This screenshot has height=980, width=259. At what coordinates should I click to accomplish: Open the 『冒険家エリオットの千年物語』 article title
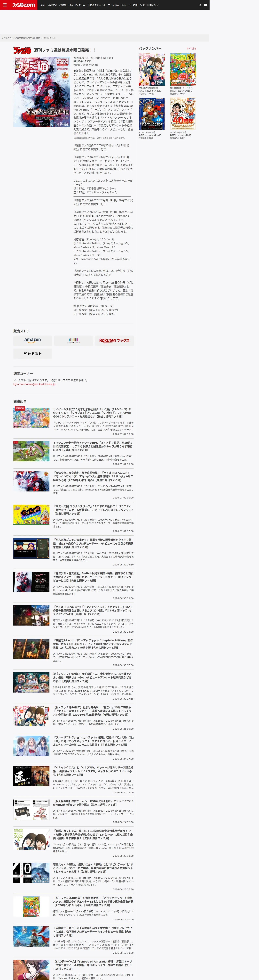93,931
